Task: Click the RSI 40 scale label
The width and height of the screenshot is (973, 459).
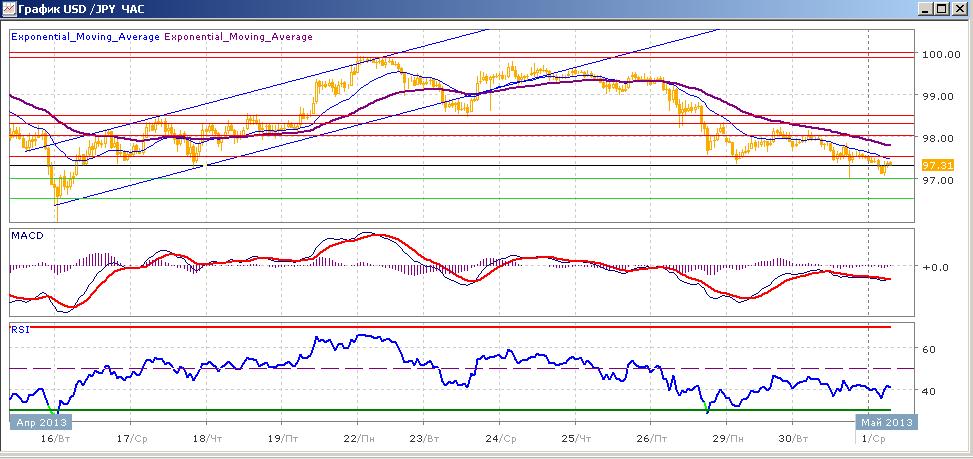Action: (929, 391)
